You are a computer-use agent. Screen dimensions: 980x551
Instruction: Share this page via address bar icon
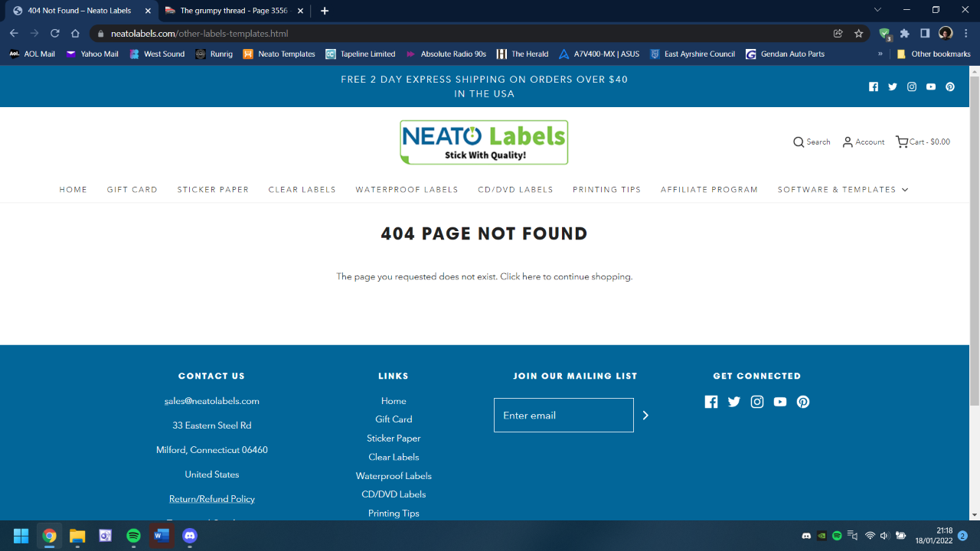838,34
